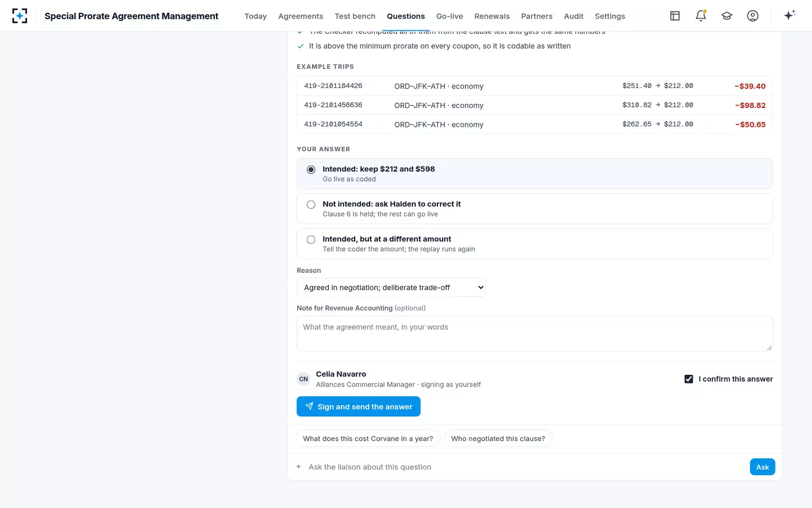This screenshot has width=812, height=508.
Task: Click ticket number 419-2101184426
Action: 333,86
